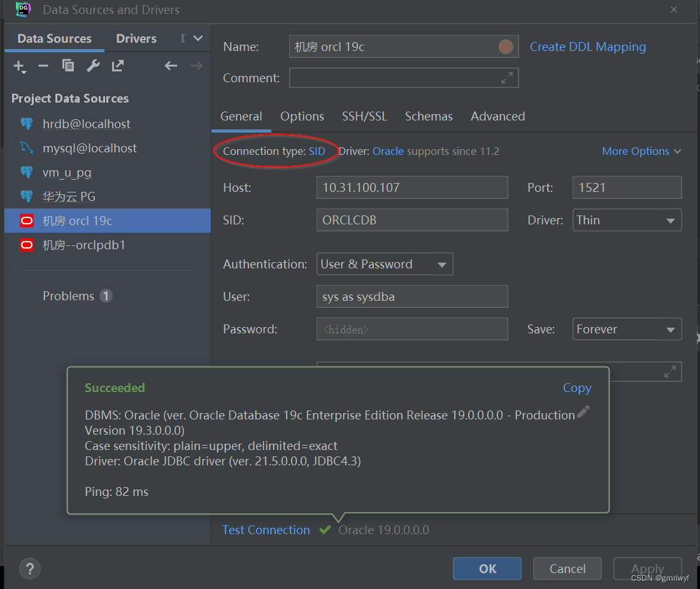The width and height of the screenshot is (700, 589).
Task: Click Oracle 19.0.0.0.0 status text
Action: [x=383, y=530]
